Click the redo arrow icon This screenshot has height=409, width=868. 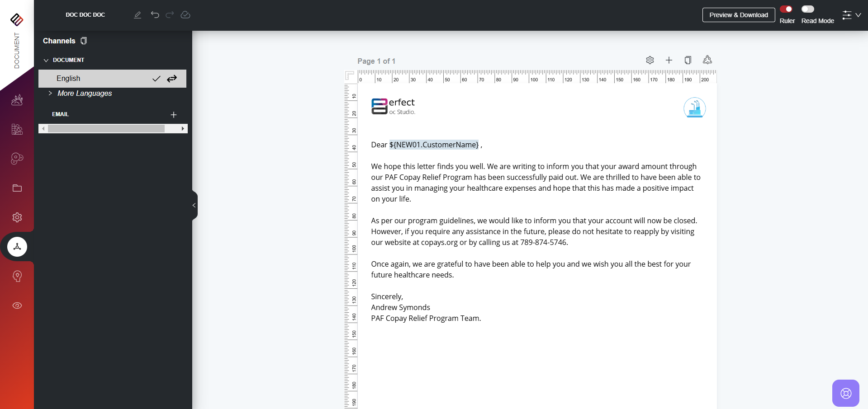point(170,15)
